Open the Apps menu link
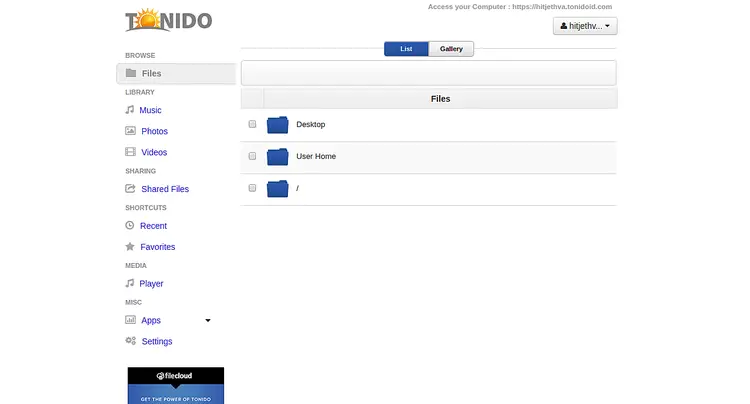 [x=151, y=320]
